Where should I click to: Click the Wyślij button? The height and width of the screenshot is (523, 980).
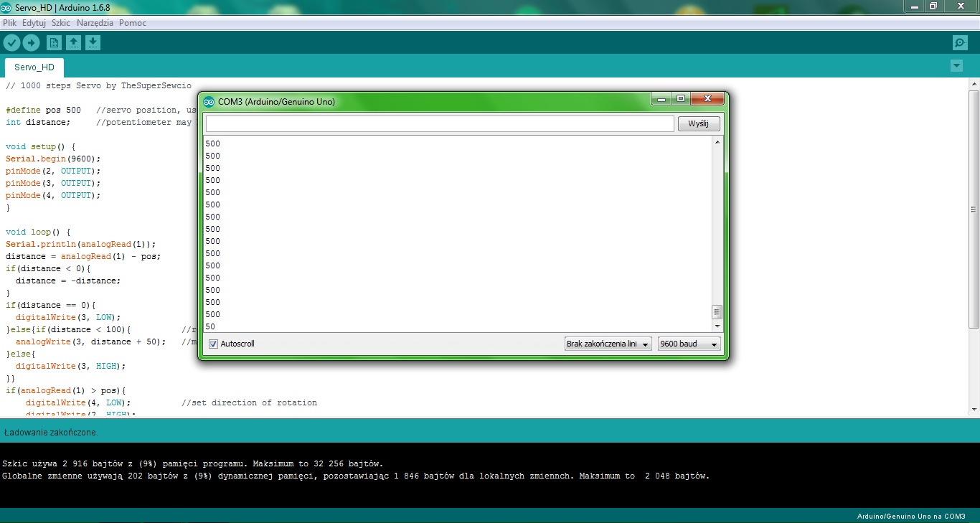click(698, 124)
